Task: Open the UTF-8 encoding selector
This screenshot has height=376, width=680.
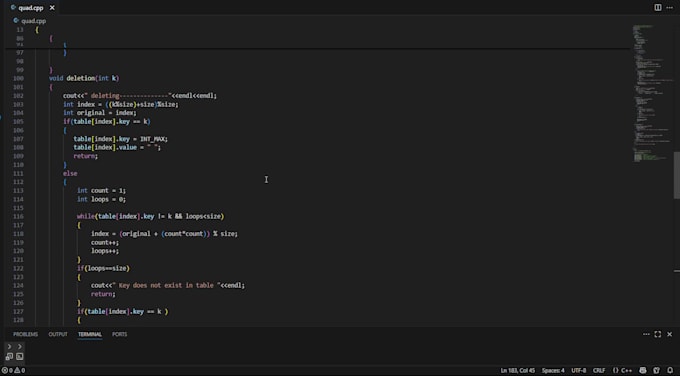Action: coord(579,370)
